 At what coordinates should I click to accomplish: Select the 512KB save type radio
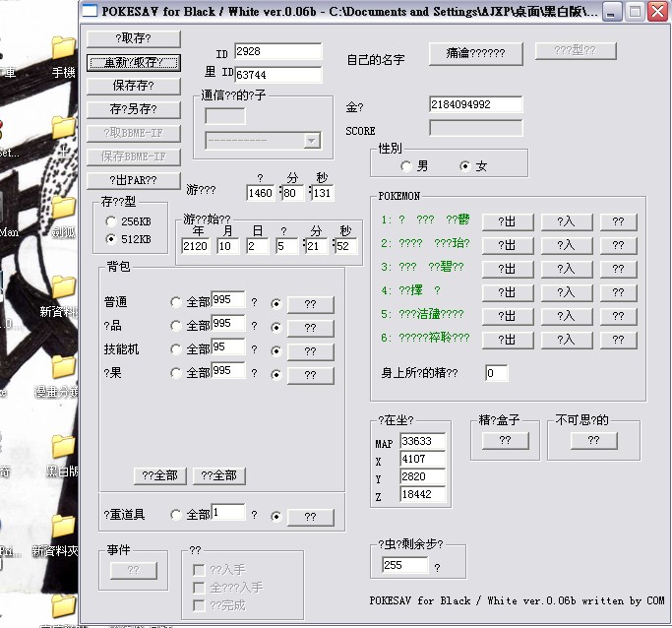(111, 239)
